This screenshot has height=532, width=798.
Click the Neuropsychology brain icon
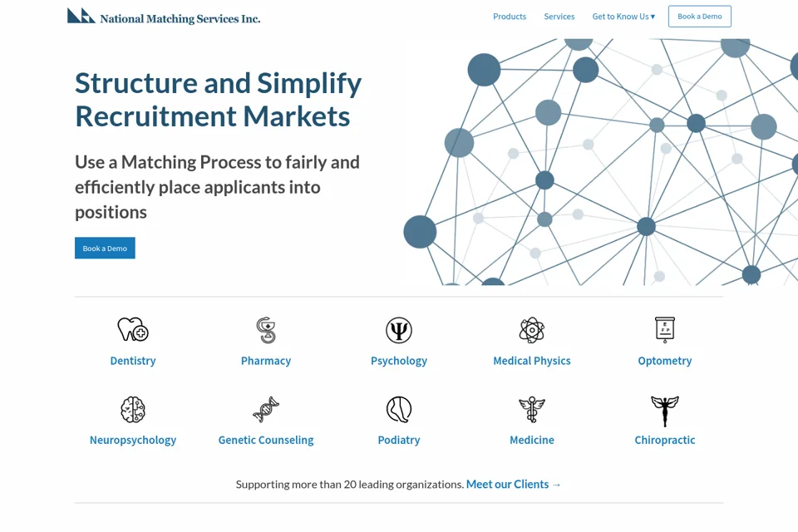click(133, 409)
